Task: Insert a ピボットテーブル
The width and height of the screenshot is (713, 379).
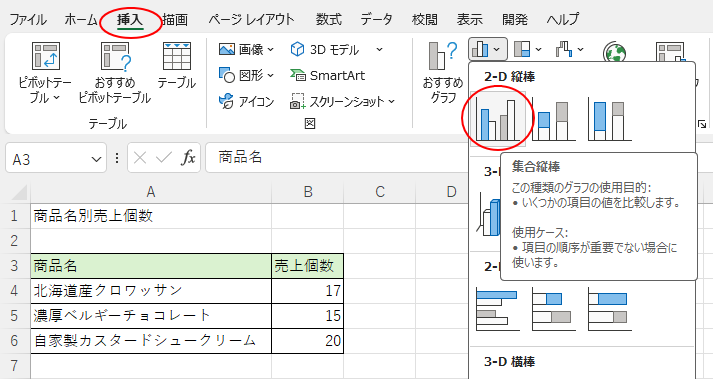Action: point(45,73)
